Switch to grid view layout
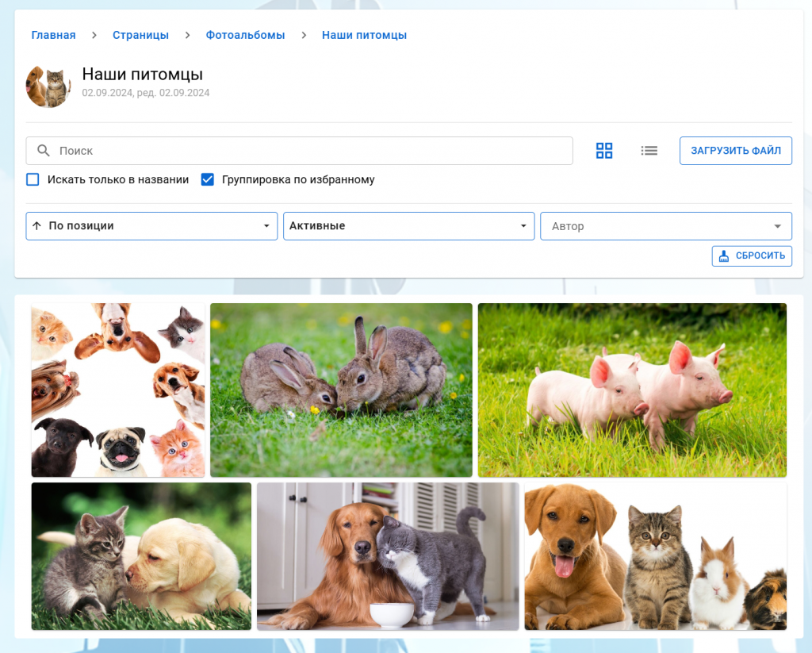Image resolution: width=812 pixels, height=653 pixels. (604, 151)
